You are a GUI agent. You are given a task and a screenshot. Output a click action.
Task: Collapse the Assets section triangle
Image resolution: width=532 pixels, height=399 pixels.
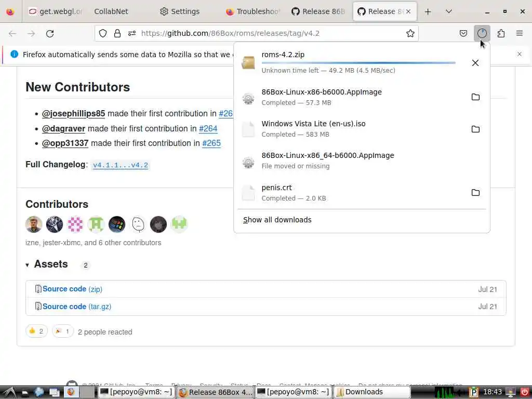27,265
